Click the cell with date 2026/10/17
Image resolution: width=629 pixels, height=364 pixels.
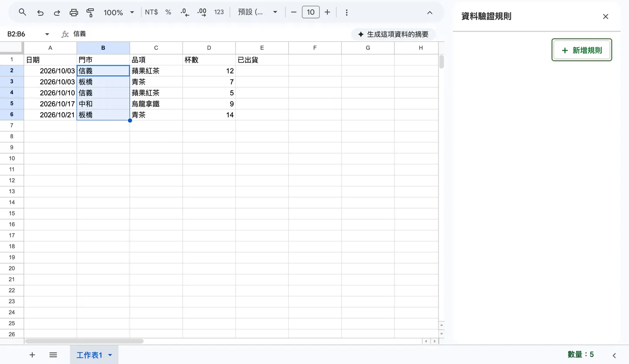pos(50,104)
